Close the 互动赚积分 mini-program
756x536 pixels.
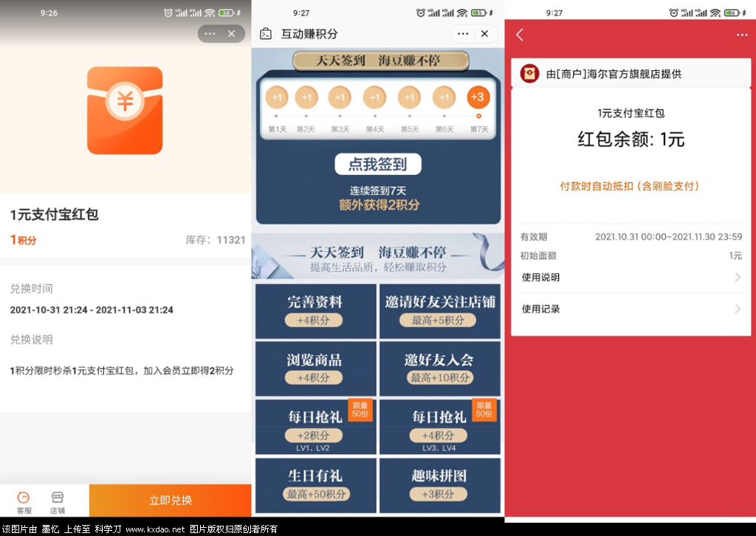coord(484,34)
